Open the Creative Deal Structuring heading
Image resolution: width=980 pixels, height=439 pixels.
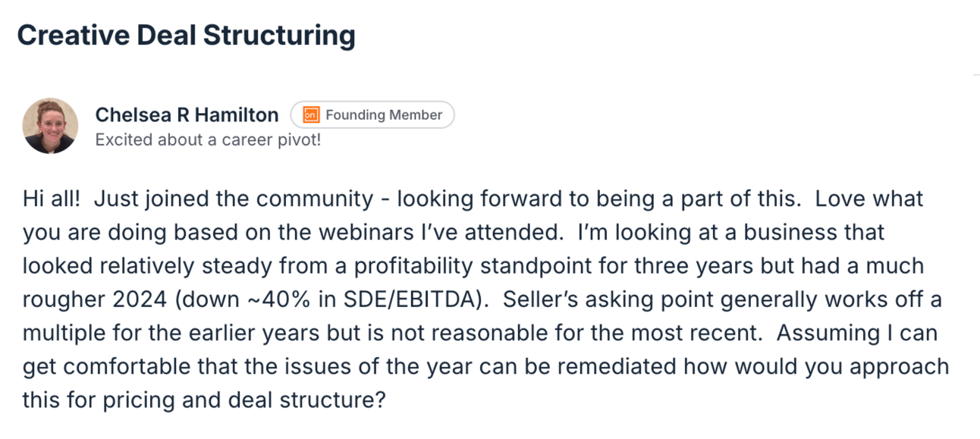186,35
